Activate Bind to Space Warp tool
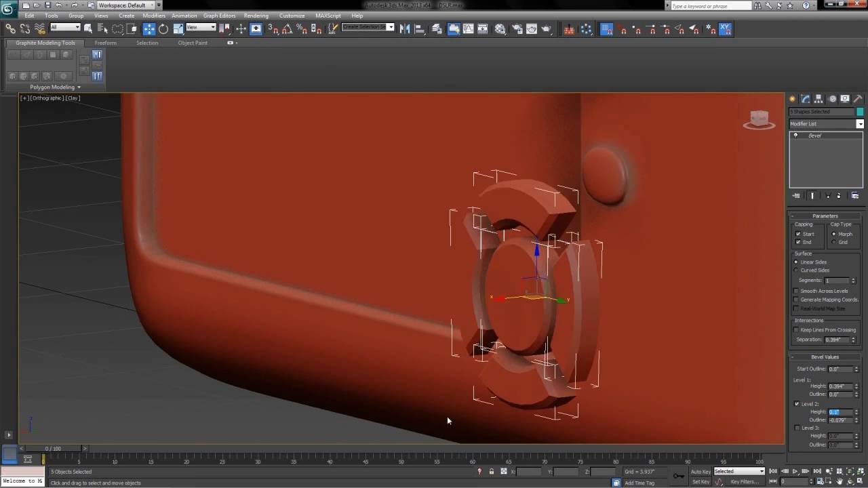 (x=40, y=28)
